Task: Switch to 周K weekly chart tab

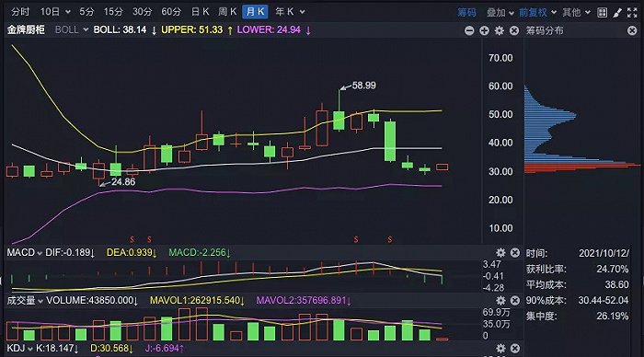Action: (x=227, y=12)
